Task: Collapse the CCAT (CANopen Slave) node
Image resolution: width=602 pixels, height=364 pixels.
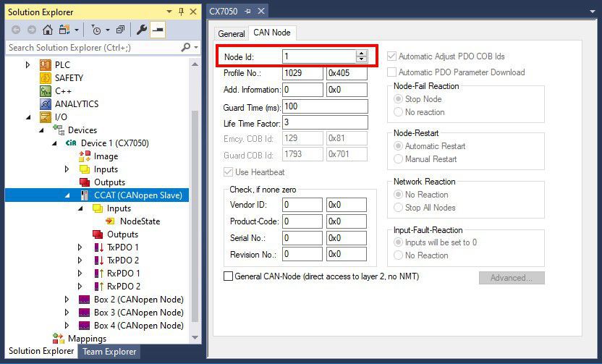Action: (x=67, y=195)
